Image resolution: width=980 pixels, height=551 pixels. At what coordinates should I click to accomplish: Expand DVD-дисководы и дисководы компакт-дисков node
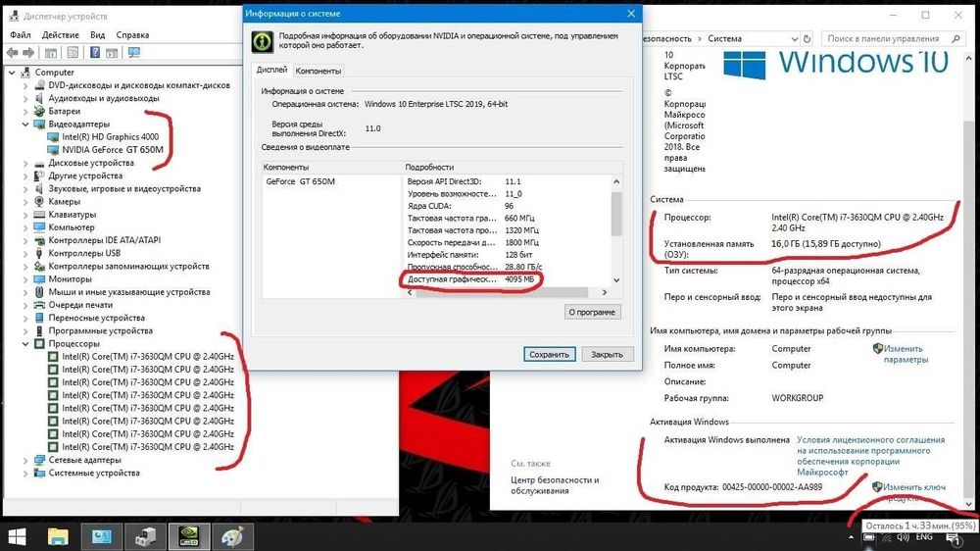tap(25, 85)
